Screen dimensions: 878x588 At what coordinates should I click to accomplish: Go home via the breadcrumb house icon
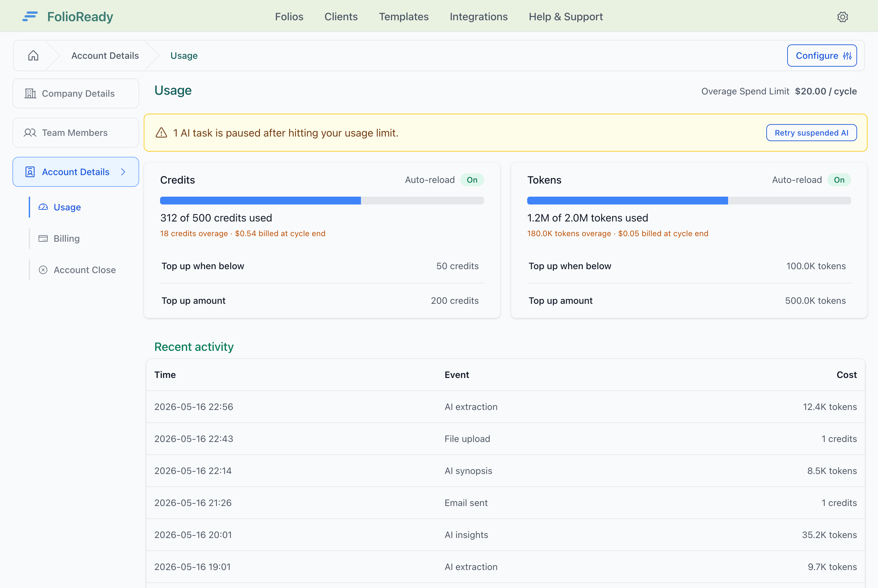point(33,56)
